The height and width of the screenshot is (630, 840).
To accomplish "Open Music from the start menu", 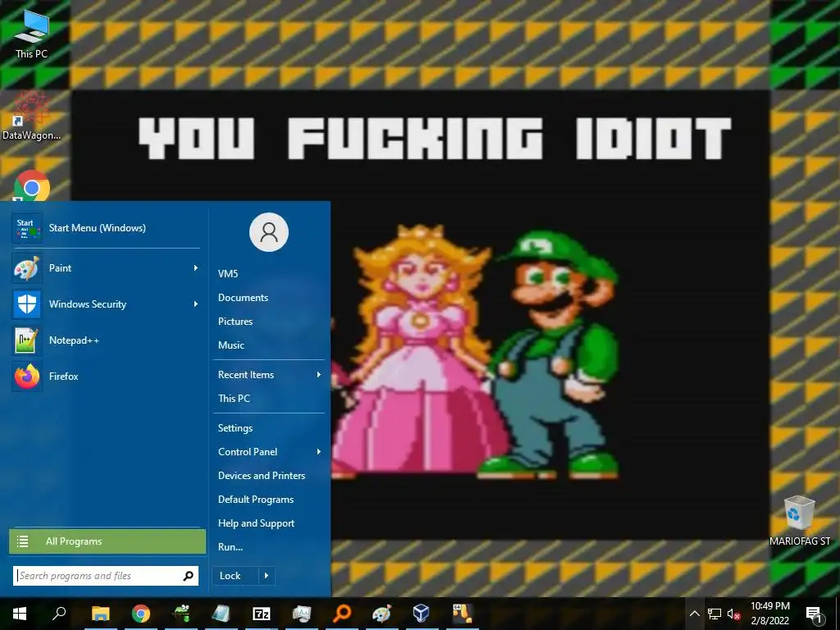I will [x=269, y=345].
